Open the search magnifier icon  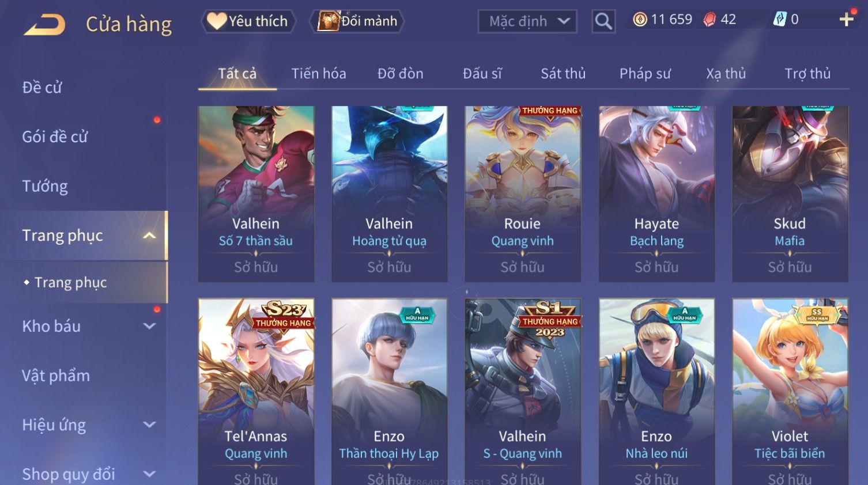(603, 21)
